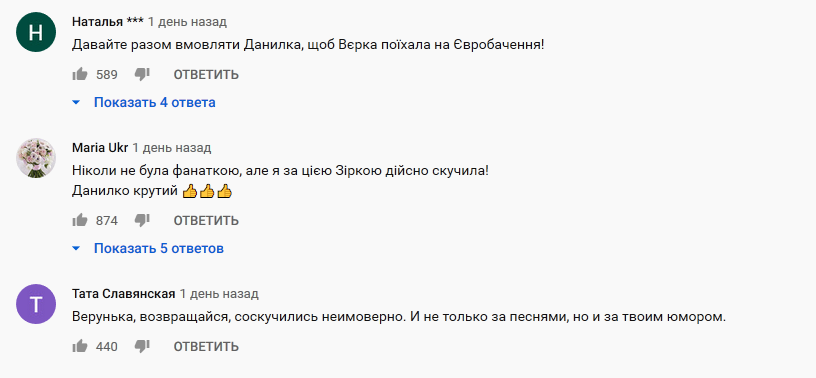Expand 'Показать 4 ответа' replies
The height and width of the screenshot is (378, 816).
click(x=155, y=103)
